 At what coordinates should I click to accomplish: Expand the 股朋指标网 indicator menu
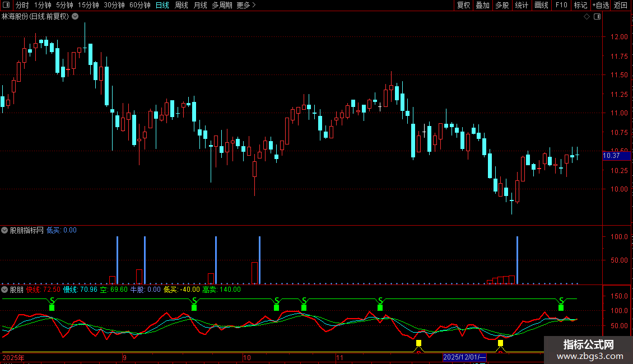click(4, 230)
